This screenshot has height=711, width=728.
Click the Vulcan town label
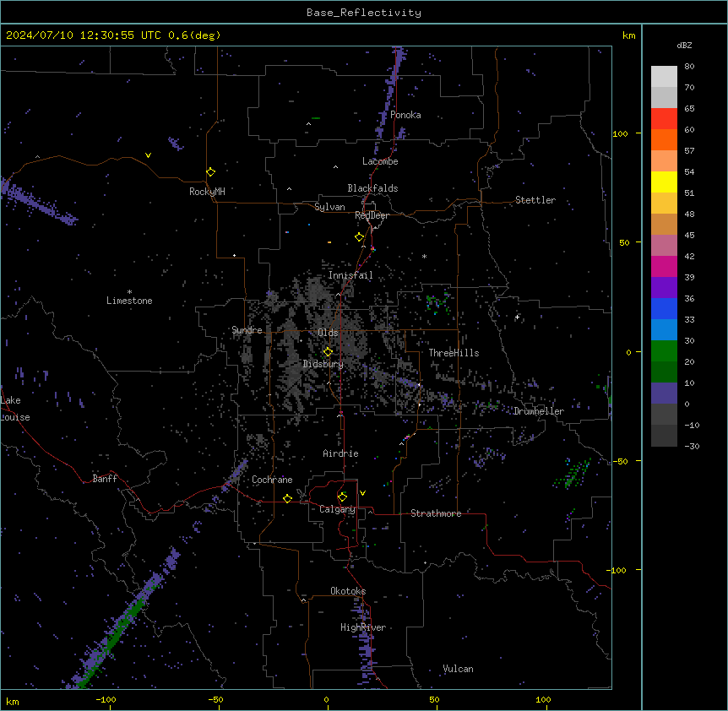pyautogui.click(x=458, y=669)
